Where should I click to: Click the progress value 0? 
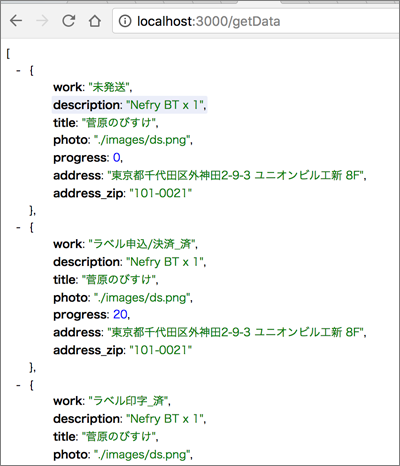[117, 157]
